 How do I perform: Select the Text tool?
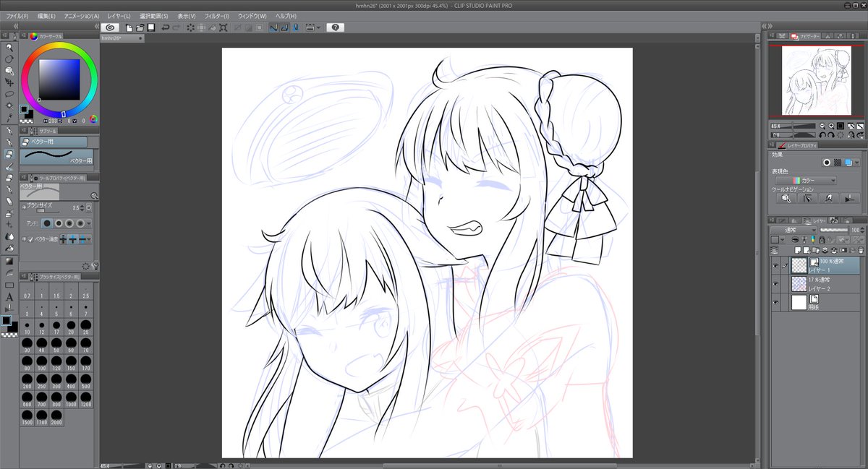pos(9,296)
